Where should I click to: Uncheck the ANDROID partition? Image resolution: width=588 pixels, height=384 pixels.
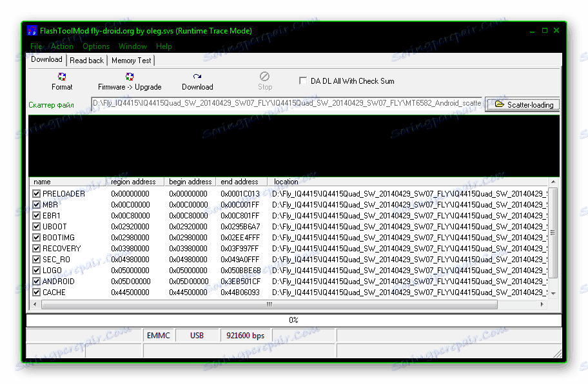pos(36,282)
